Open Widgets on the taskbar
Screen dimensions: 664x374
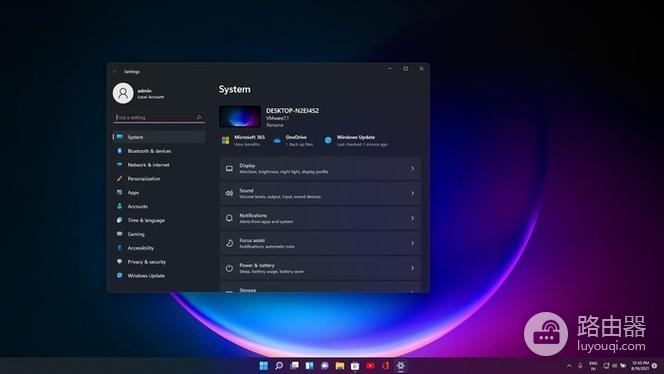(x=310, y=366)
